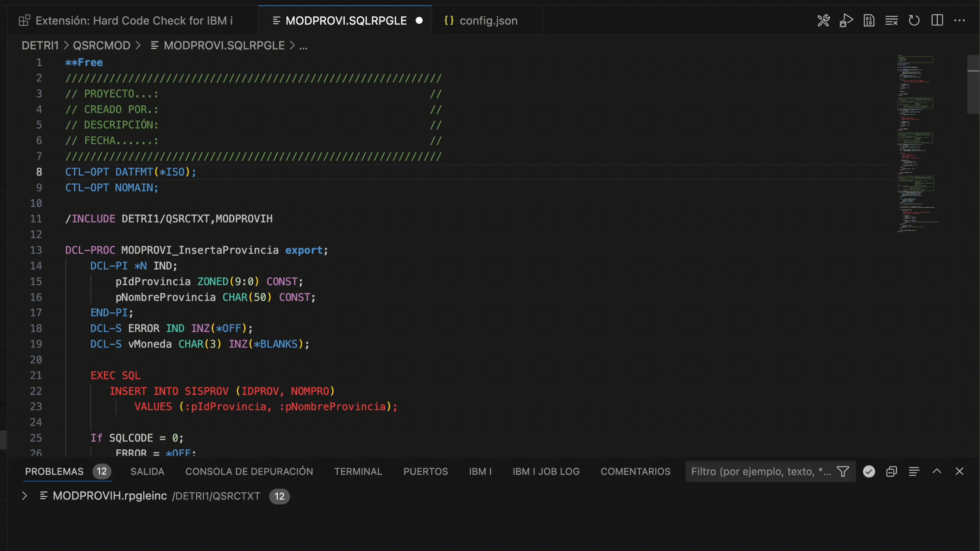This screenshot has height=551, width=980.
Task: Click the filter funnel icon in Problems
Action: point(843,471)
